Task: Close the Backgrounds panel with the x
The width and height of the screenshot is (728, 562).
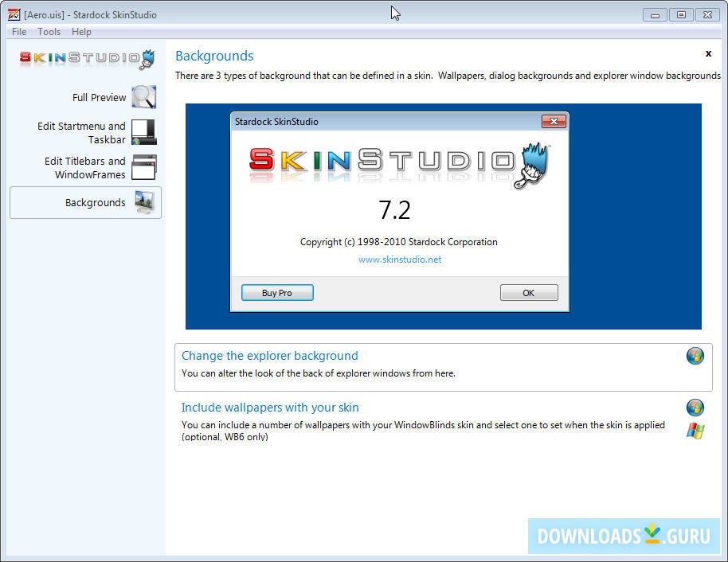Action: pyautogui.click(x=709, y=53)
